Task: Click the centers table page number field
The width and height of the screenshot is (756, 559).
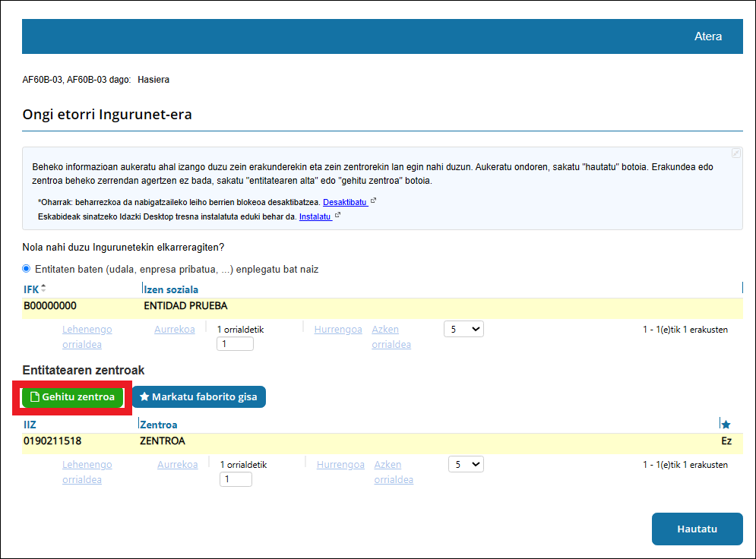Action: tap(236, 479)
